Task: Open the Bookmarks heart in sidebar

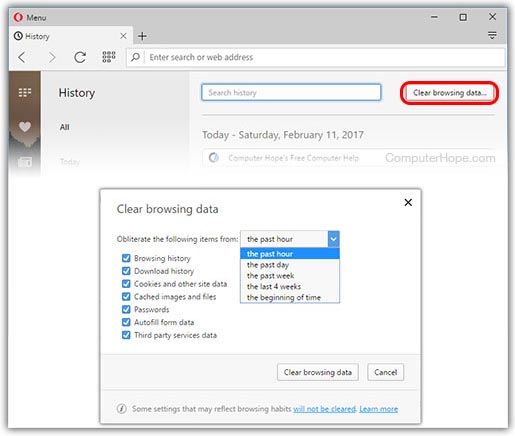Action: pos(25,127)
